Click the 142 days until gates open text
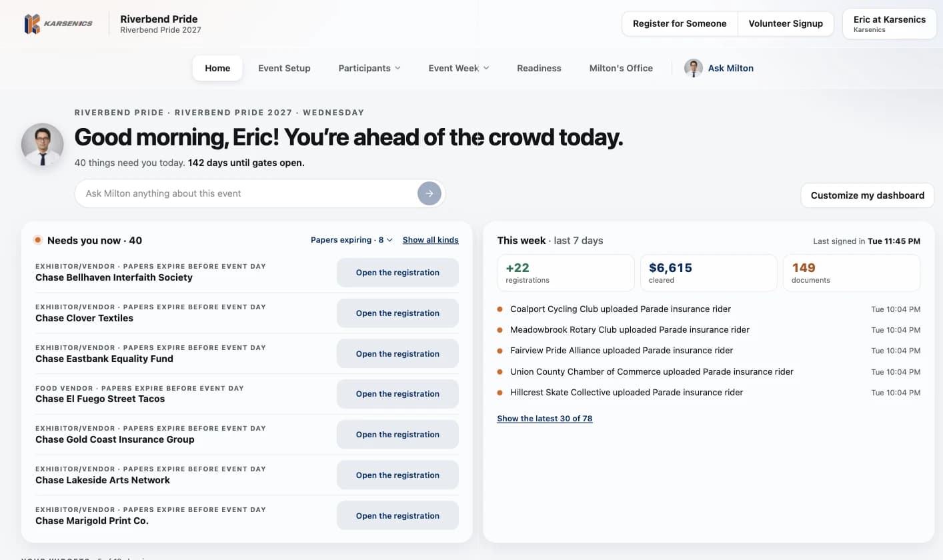The image size is (943, 560). click(x=246, y=163)
